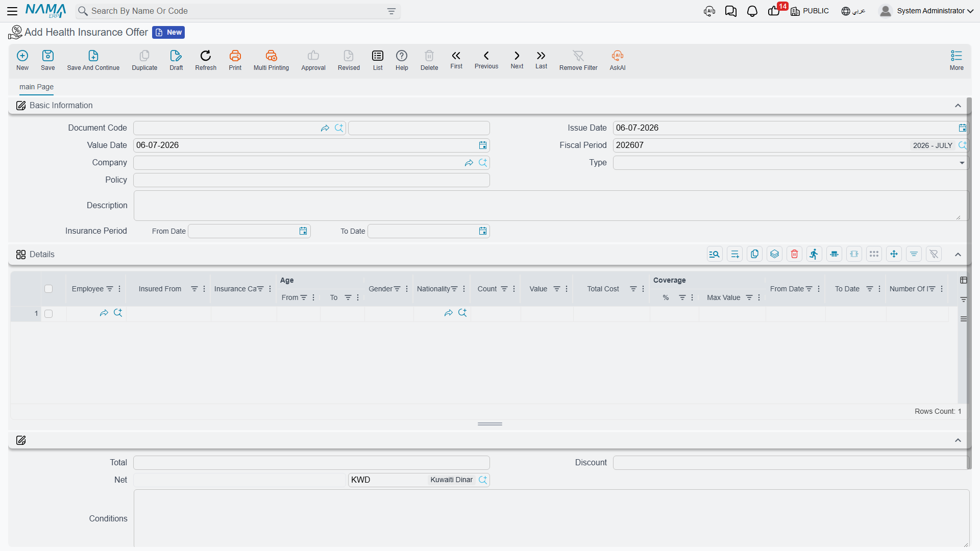Click the Policy input field

pyautogui.click(x=311, y=180)
